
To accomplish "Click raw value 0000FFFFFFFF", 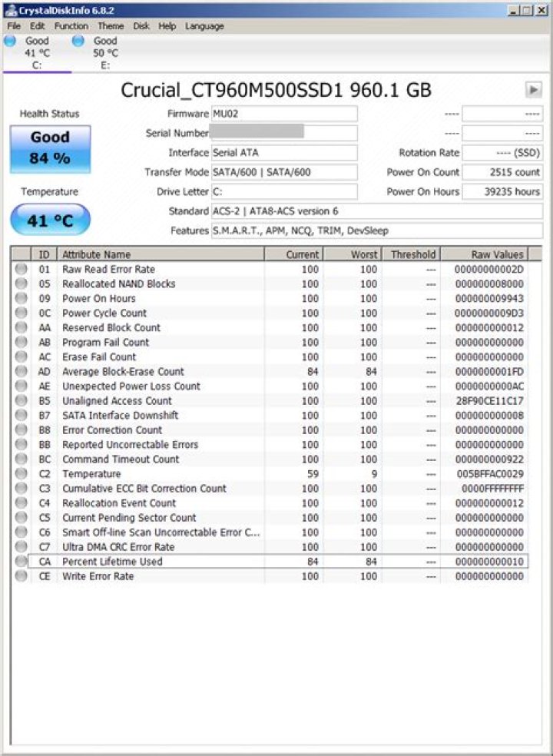I will tap(493, 489).
